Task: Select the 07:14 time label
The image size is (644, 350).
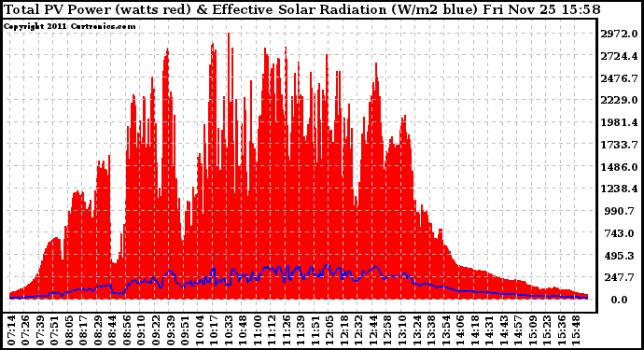Action: click(x=11, y=329)
